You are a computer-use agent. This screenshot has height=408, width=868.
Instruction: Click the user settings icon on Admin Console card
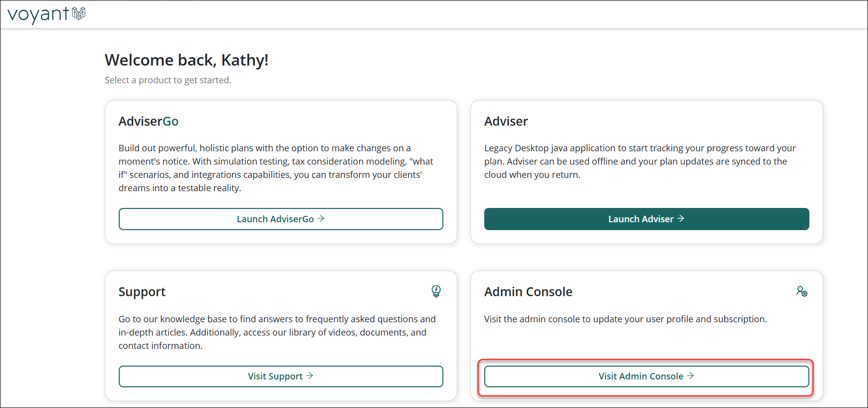[801, 291]
